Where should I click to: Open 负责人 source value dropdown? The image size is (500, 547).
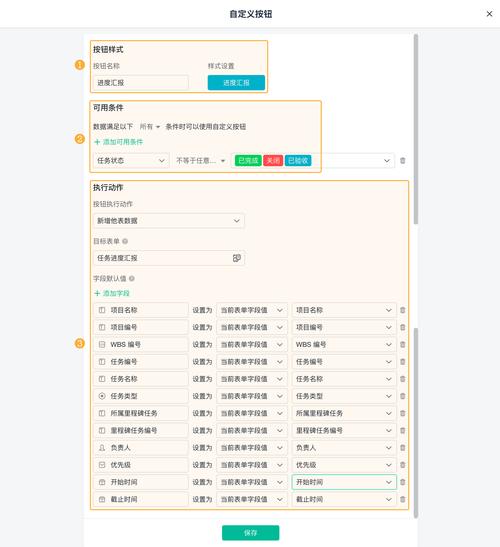point(344,448)
